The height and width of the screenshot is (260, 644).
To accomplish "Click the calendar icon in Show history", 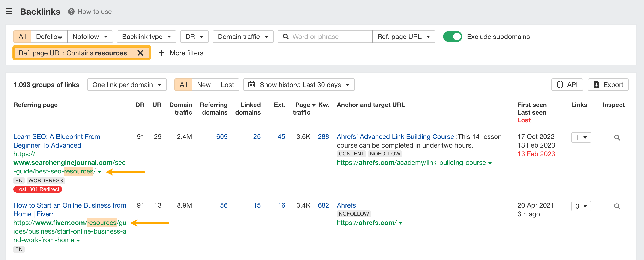I will [251, 85].
